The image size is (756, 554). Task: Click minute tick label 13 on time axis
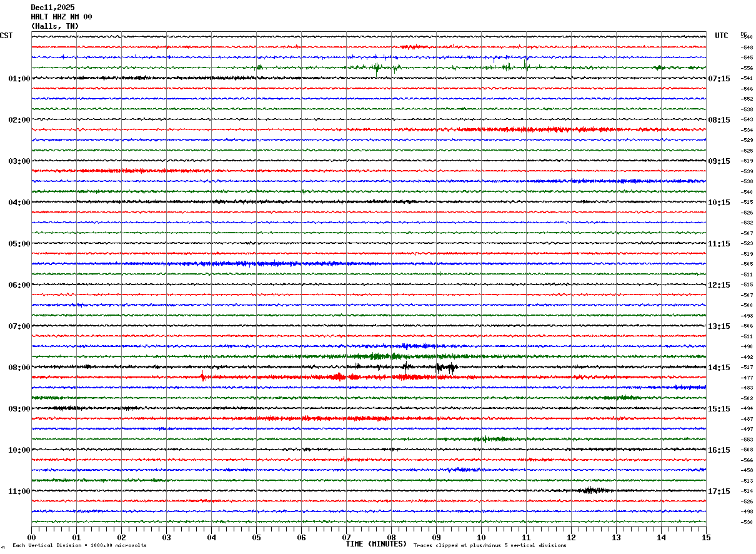[x=616, y=537]
